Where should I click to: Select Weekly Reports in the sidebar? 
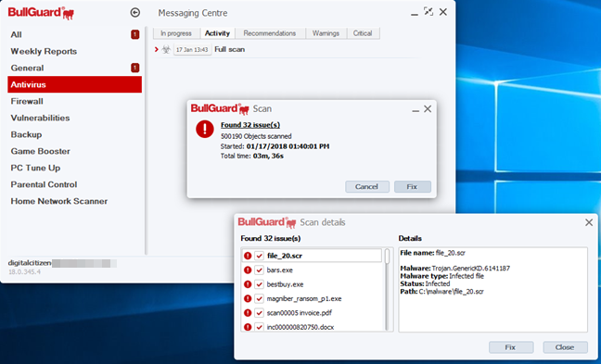click(75, 51)
